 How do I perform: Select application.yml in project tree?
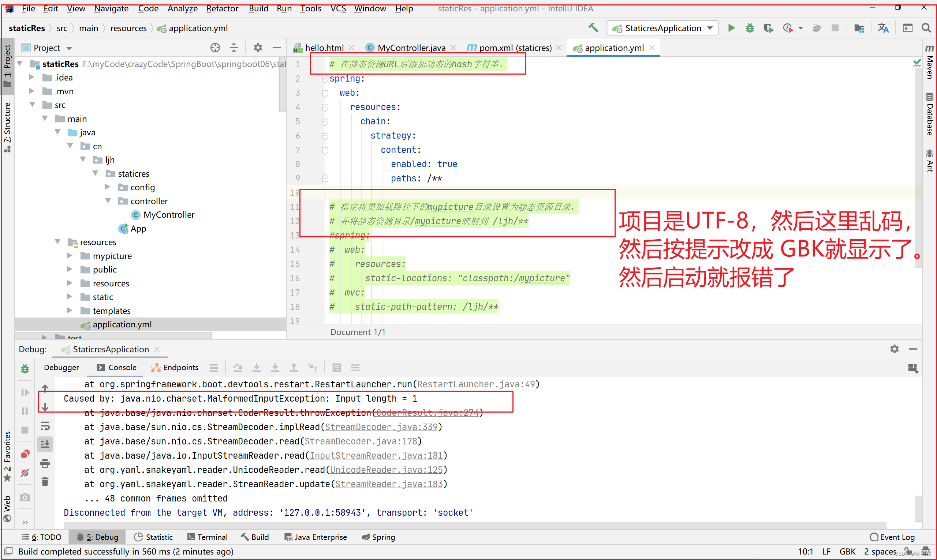(122, 324)
